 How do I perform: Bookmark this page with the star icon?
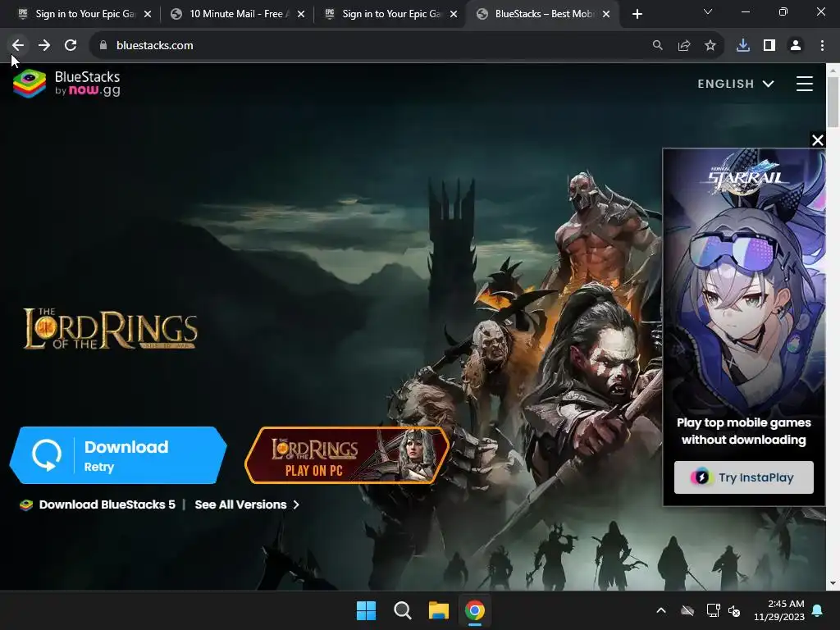710,46
